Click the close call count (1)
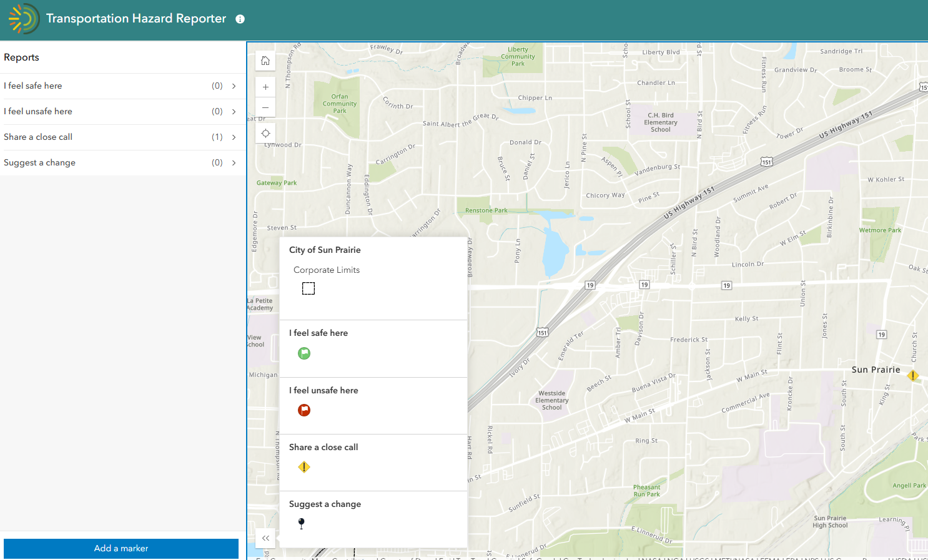This screenshot has width=928, height=560. coord(217,137)
